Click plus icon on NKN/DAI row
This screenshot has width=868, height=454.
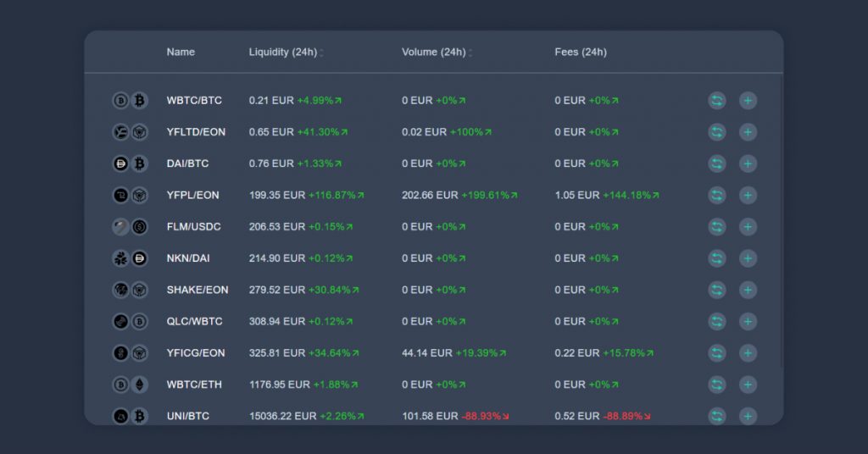point(748,258)
